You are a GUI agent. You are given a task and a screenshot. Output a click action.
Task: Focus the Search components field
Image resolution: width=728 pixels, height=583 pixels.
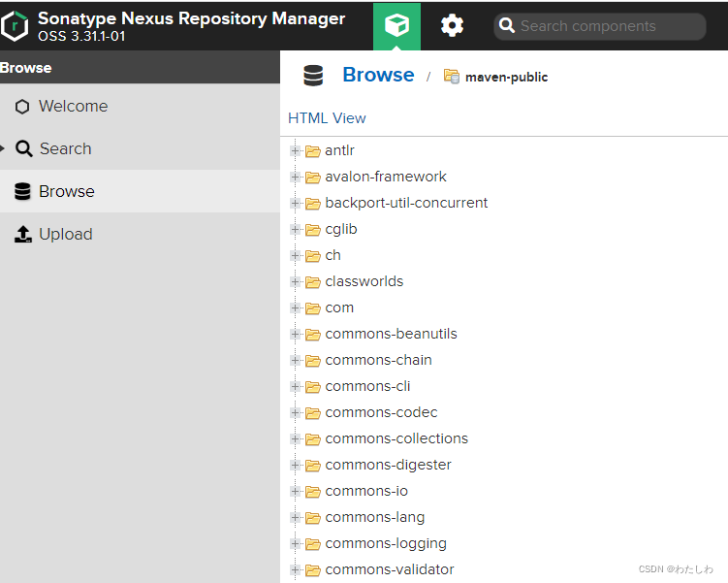pos(600,26)
